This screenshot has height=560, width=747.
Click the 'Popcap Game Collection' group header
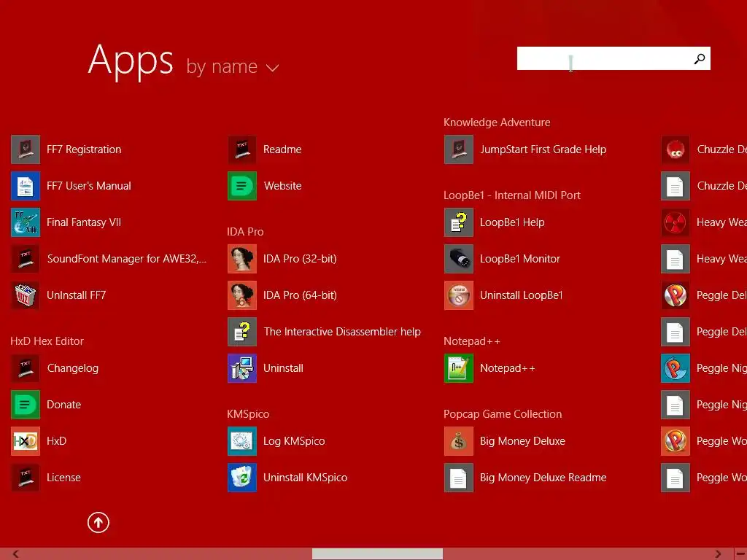click(x=503, y=414)
